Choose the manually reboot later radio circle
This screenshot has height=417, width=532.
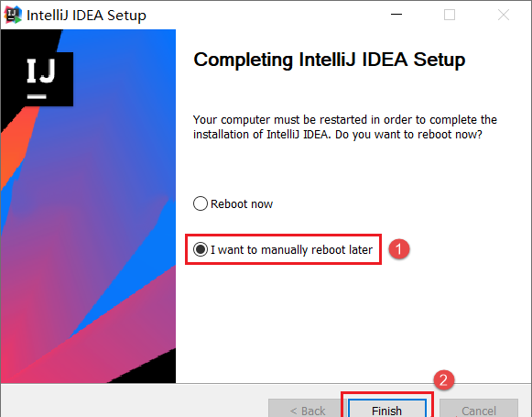pyautogui.click(x=201, y=249)
